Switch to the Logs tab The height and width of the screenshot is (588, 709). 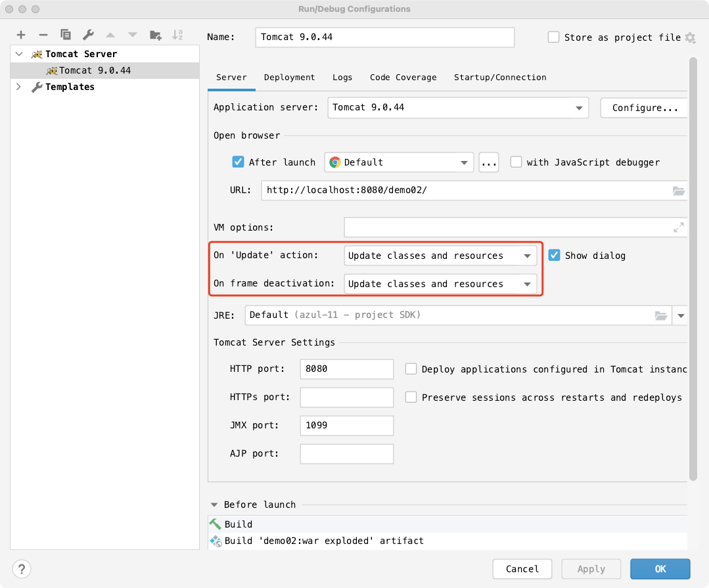[x=342, y=78]
